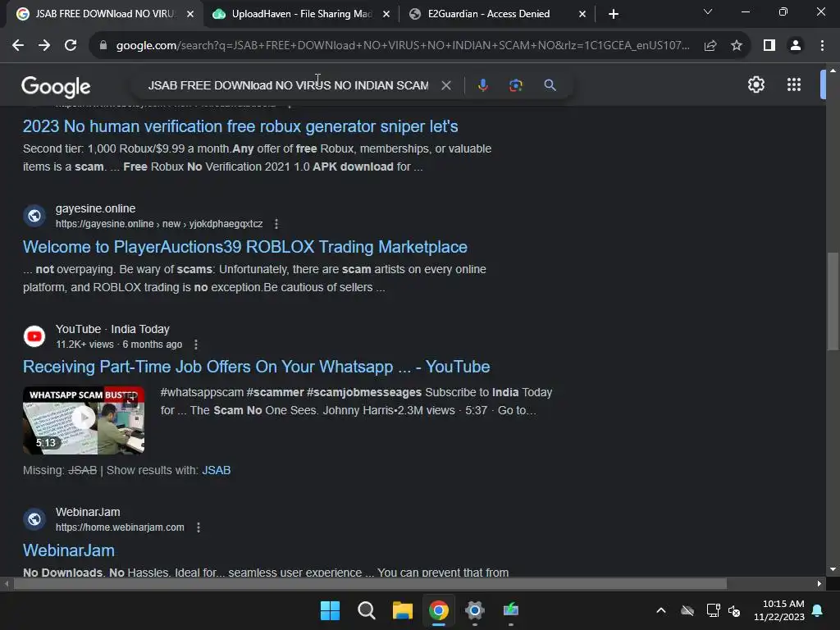Open the notifications bell in tray
This screenshot has height=630, width=840.
tap(818, 610)
